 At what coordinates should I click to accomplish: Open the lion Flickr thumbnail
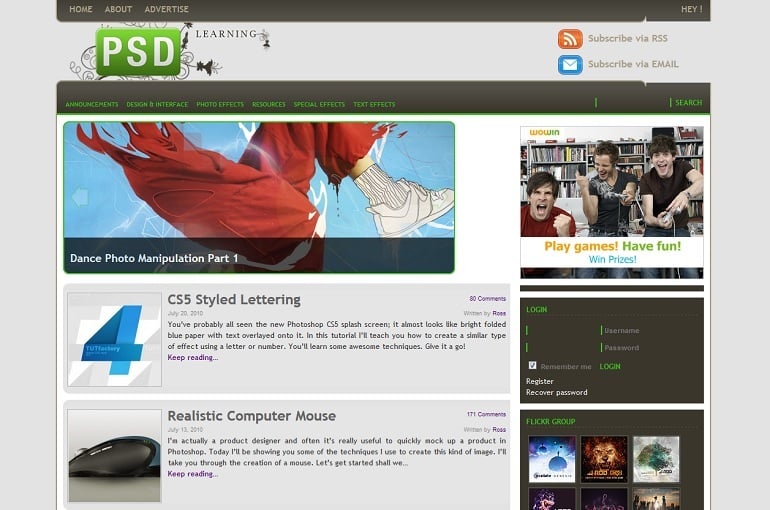604,459
